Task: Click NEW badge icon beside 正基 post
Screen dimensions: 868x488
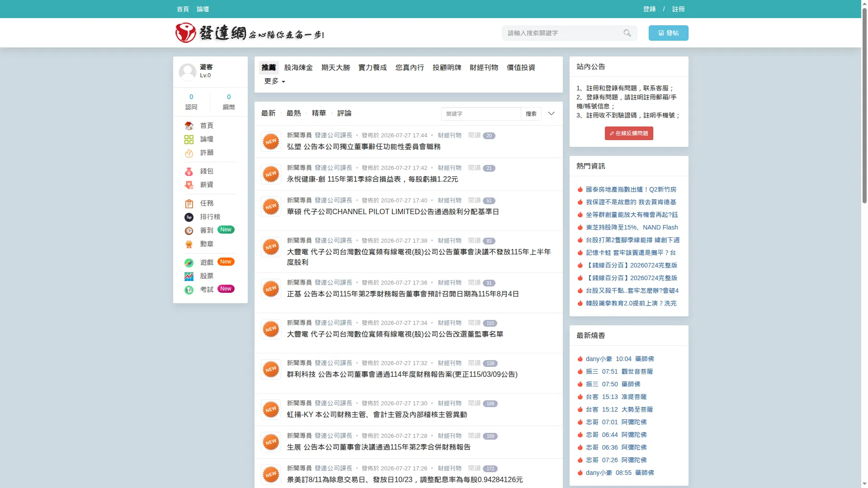Action: 271,289
